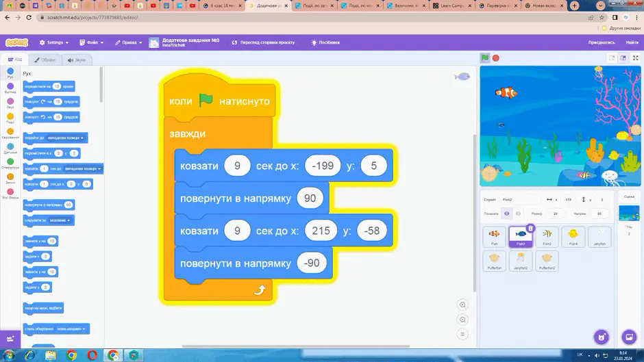Open dropdown in 'стиль обертання' block
644x362 pixels.
coord(71,328)
